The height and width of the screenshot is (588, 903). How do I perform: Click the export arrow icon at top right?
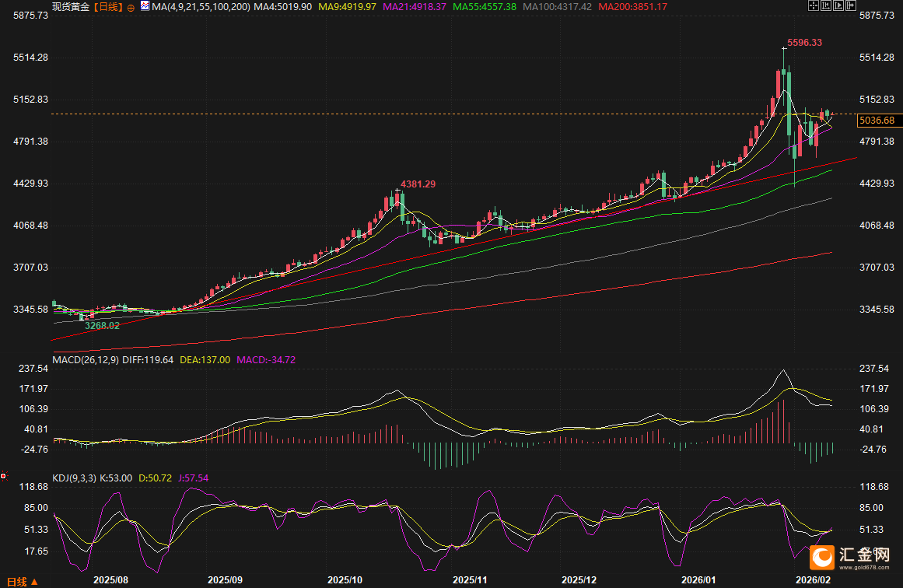pos(849,6)
